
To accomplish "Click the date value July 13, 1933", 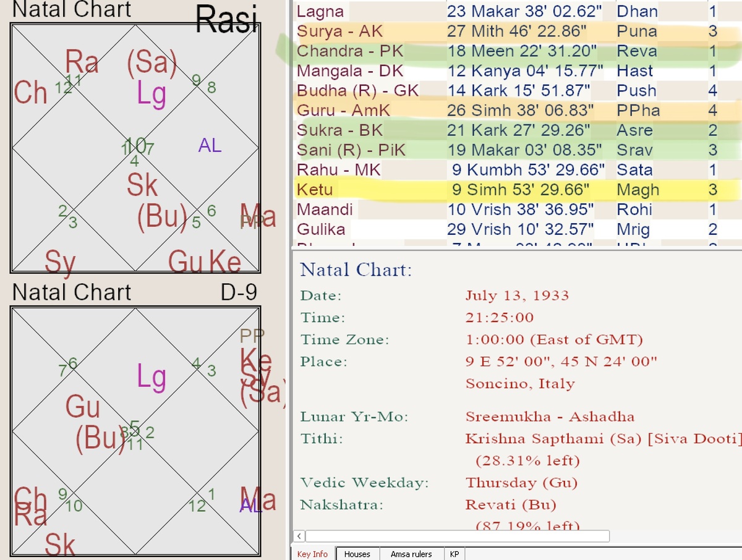I will pyautogui.click(x=517, y=295).
